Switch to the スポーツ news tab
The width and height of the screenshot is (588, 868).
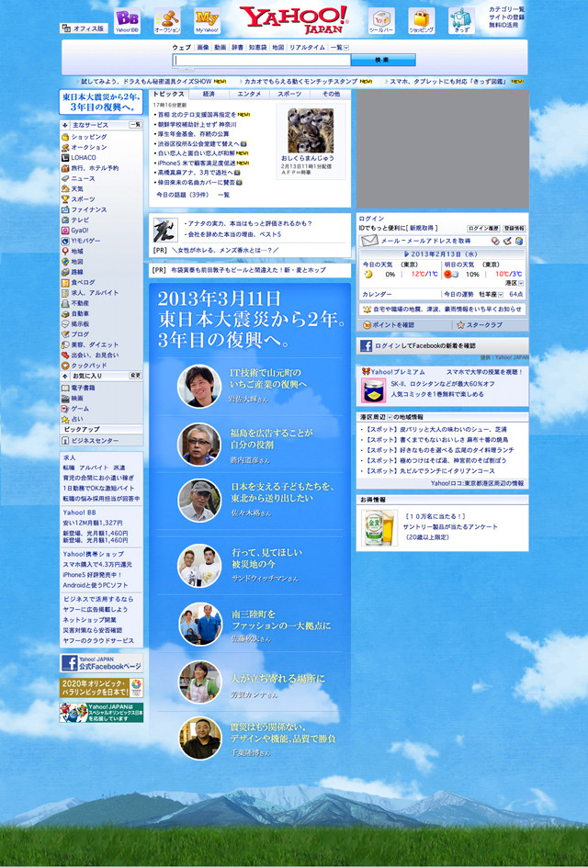click(289, 94)
